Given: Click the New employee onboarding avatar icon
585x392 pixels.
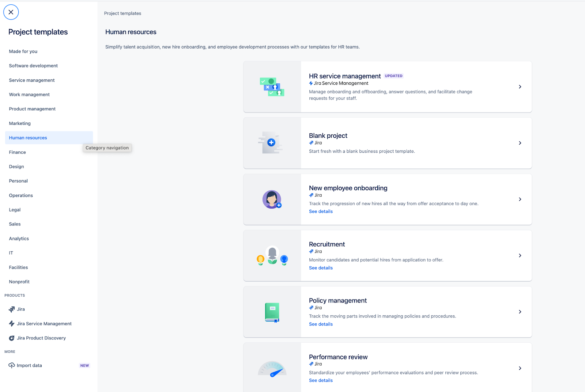Looking at the screenshot, I should [272, 199].
